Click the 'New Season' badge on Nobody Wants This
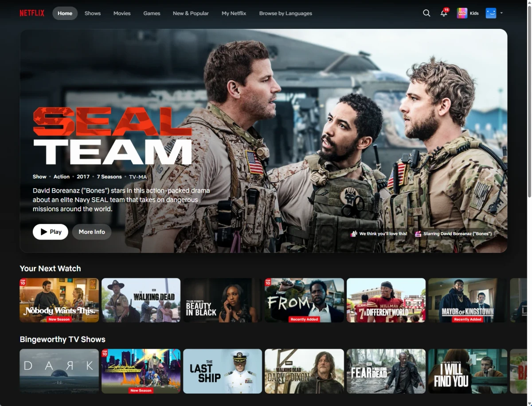 coord(59,319)
